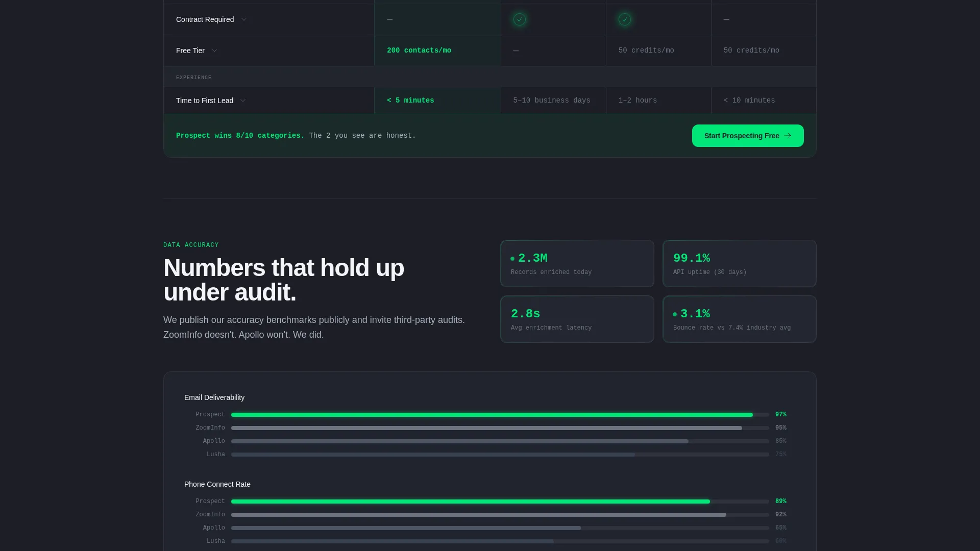The width and height of the screenshot is (980, 551).
Task: Click the Start Prospecting Free button
Action: coord(748,136)
